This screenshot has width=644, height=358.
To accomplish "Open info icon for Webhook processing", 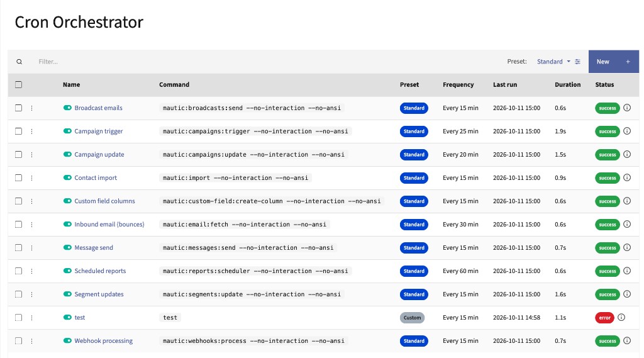I will coord(627,340).
